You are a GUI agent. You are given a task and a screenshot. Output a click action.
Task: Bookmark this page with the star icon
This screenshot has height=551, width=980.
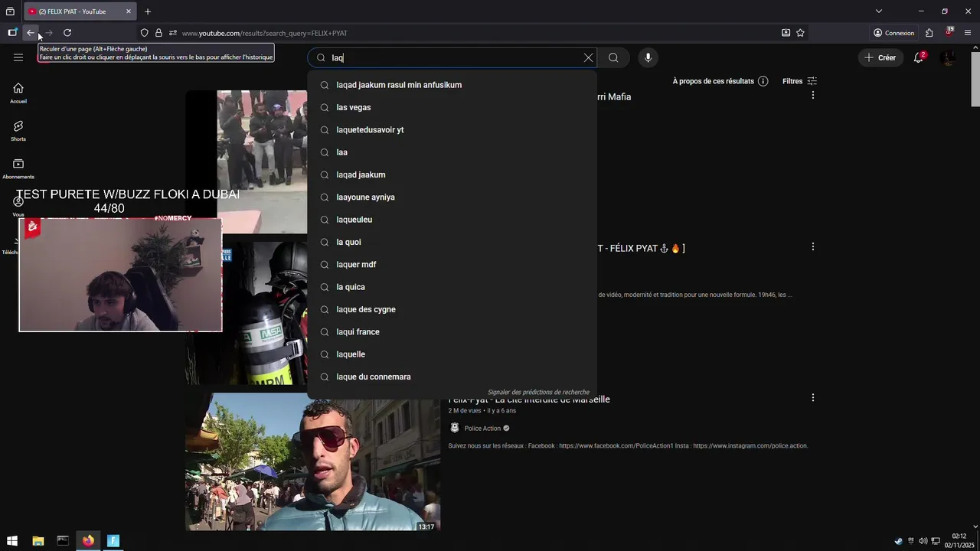point(800,33)
